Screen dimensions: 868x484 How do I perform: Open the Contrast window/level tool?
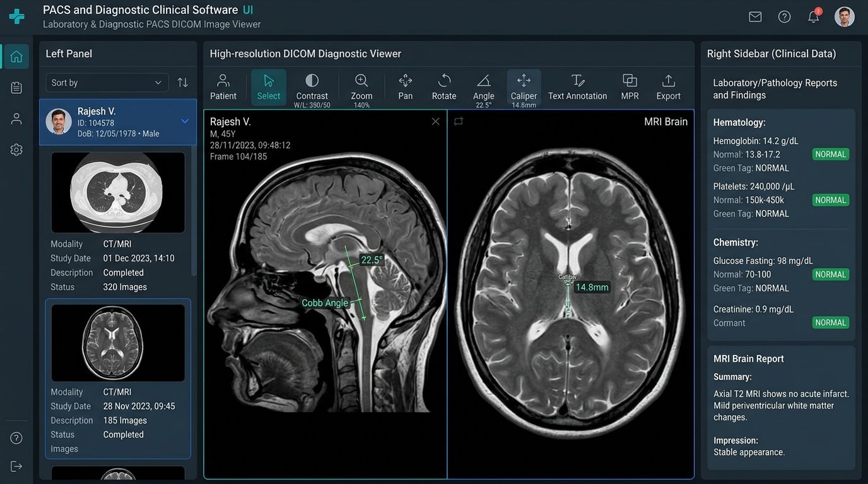(312, 89)
